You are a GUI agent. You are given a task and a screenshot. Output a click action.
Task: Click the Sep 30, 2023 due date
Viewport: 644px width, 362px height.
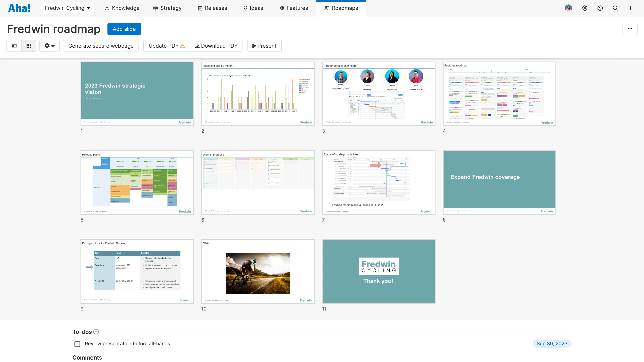552,343
